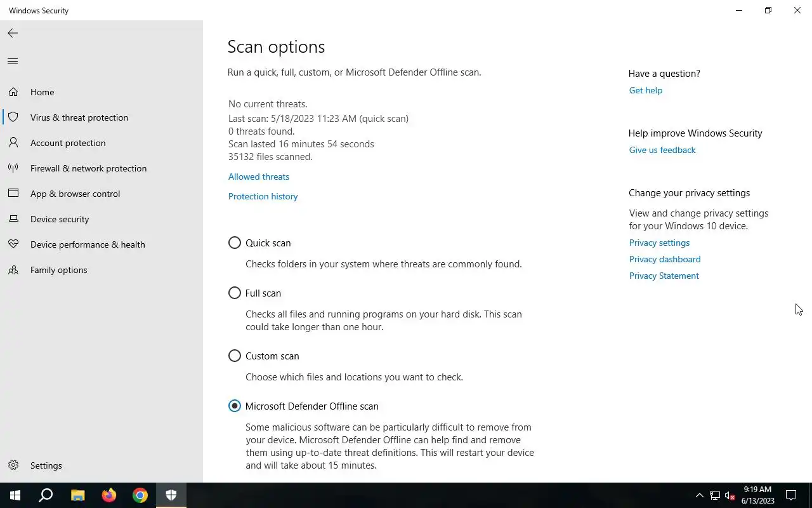Click the 'Scan options' page heading
The width and height of the screenshot is (812, 508).
[x=276, y=47]
